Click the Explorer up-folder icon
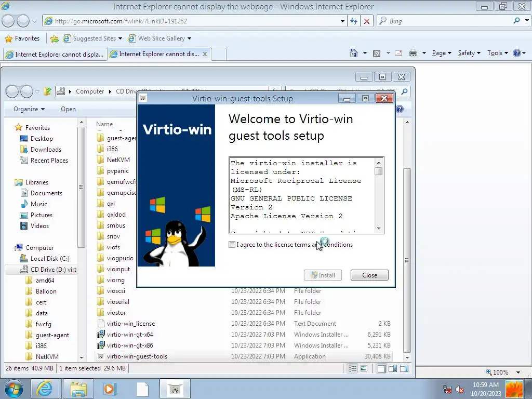This screenshot has width=532, height=399. [47, 91]
